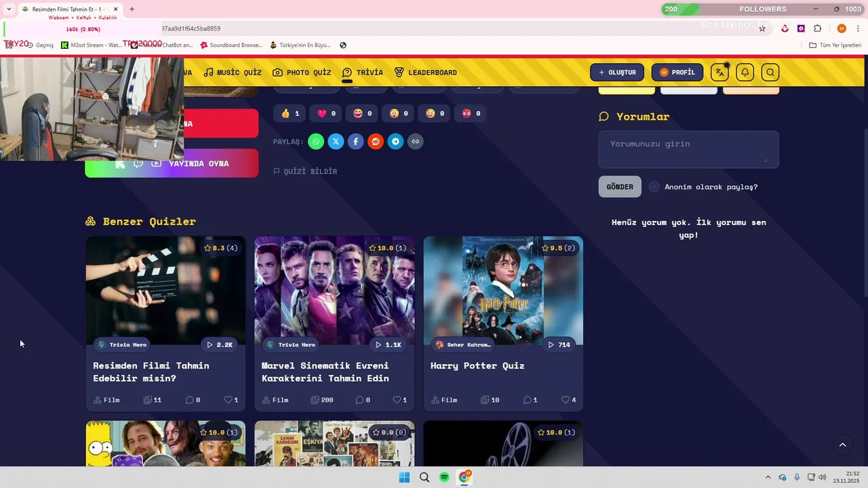Toggle Anonim olarak paylaş option
The width and height of the screenshot is (868, 488).
click(x=654, y=187)
